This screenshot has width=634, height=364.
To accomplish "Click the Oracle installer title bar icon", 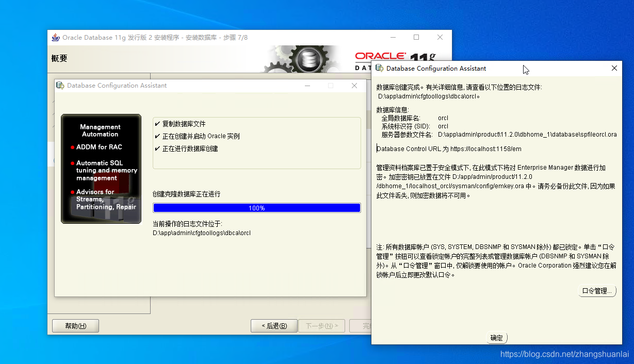I will (x=56, y=38).
